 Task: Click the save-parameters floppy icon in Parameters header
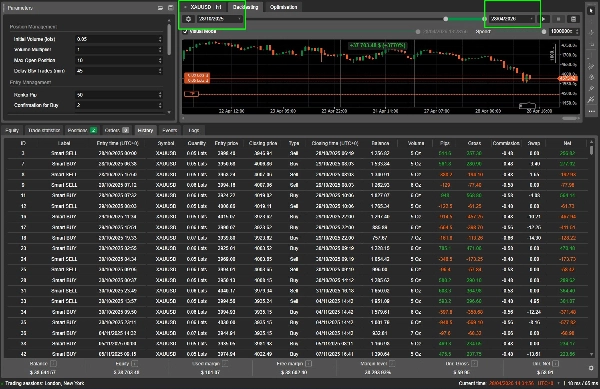pyautogui.click(x=170, y=8)
